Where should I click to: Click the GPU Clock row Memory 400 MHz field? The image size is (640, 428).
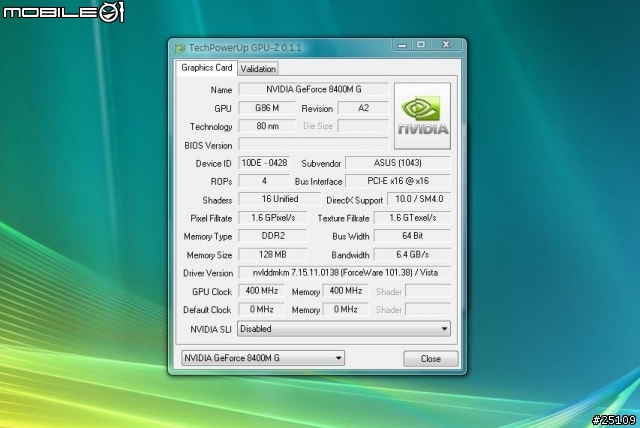(345, 291)
